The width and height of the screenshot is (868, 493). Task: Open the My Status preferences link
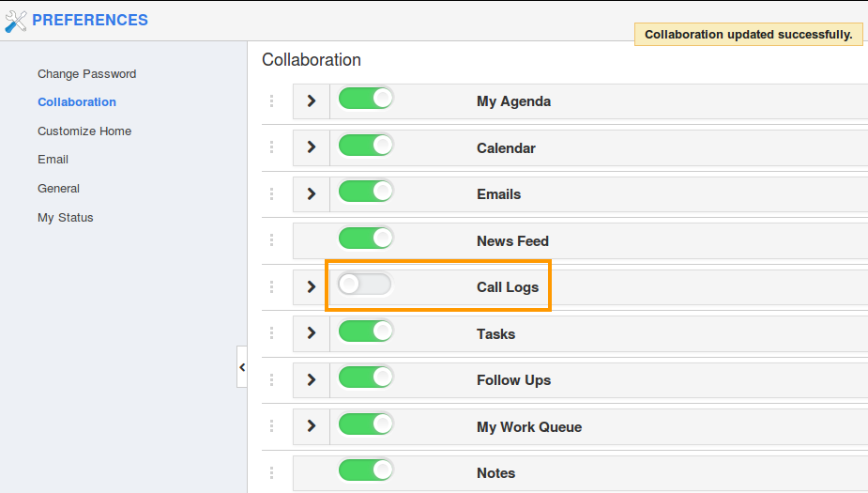[x=66, y=217]
